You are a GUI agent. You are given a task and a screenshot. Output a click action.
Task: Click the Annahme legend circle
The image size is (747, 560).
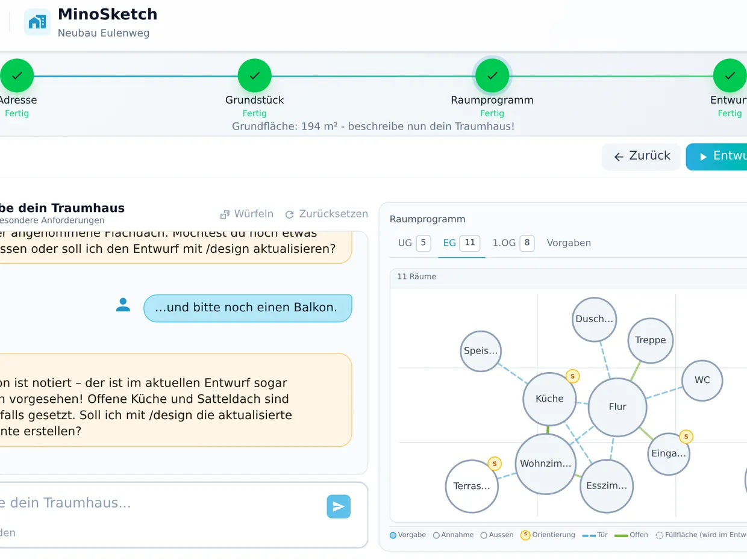click(x=436, y=535)
